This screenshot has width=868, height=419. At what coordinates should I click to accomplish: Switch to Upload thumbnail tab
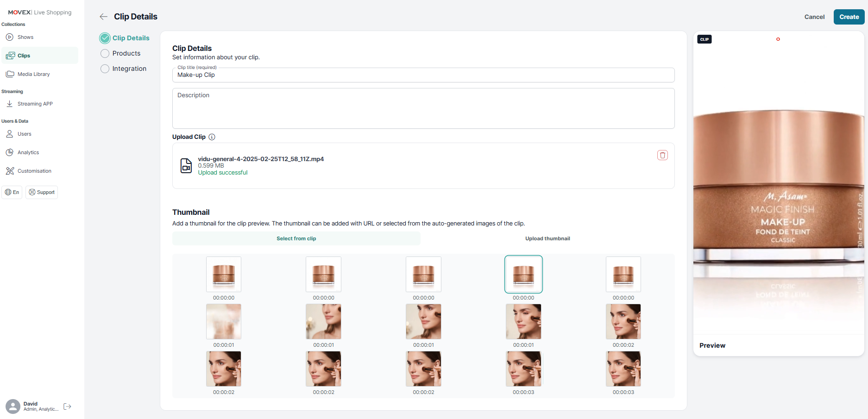click(547, 238)
